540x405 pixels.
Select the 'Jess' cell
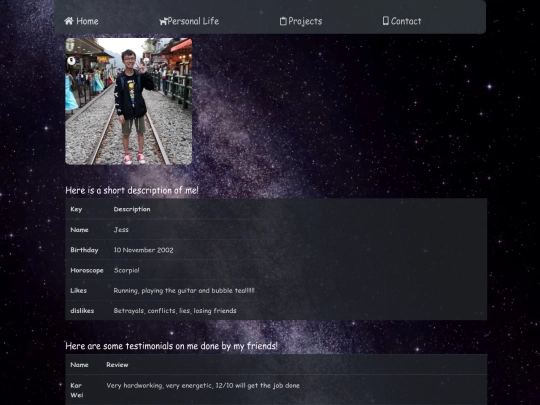pos(121,230)
